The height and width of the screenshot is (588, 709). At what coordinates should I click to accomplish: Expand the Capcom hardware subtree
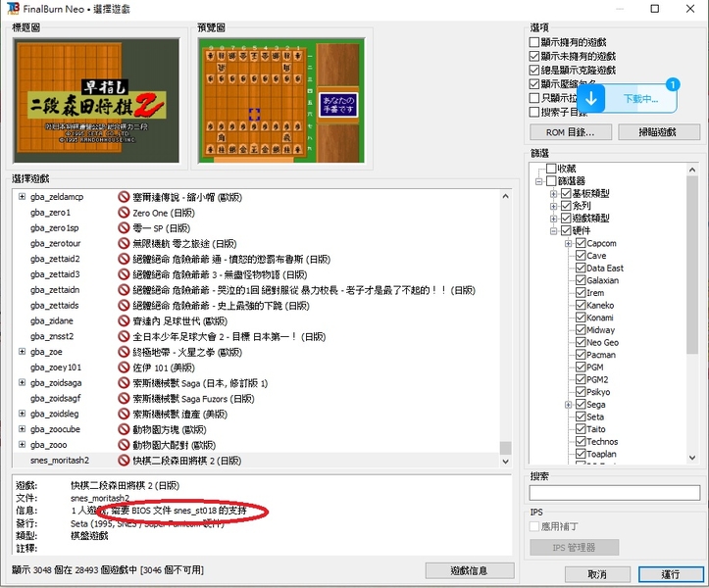click(569, 244)
